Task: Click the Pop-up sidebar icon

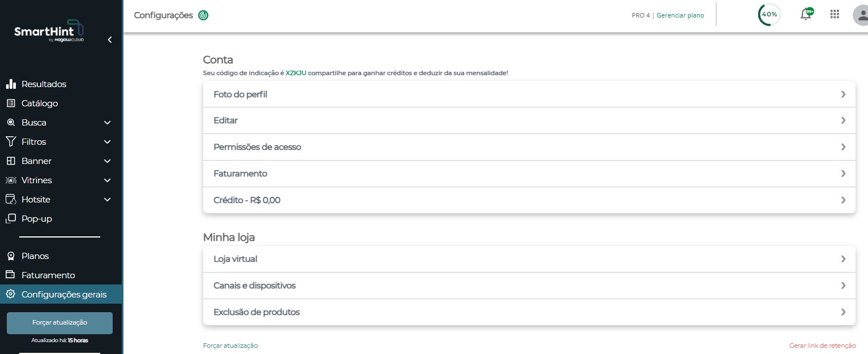Action: pyautogui.click(x=11, y=218)
